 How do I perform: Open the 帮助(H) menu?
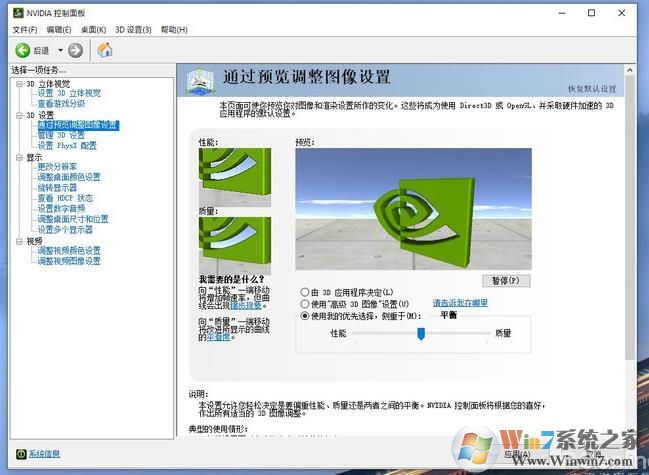174,30
